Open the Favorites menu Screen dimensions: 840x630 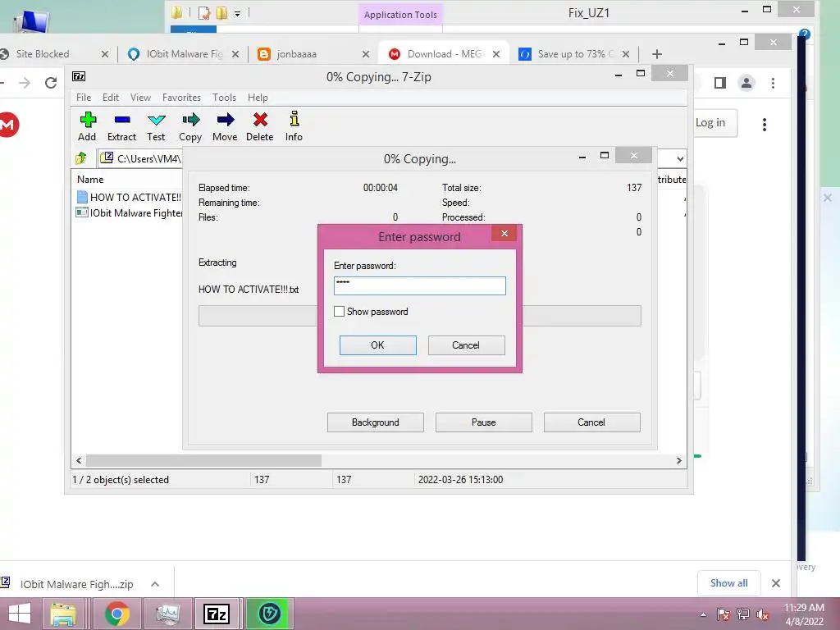pos(181,98)
